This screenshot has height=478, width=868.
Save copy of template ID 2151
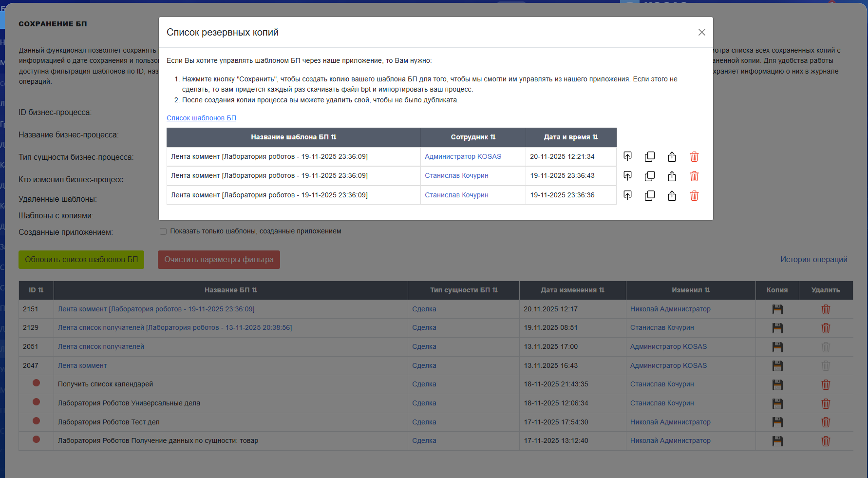(777, 309)
